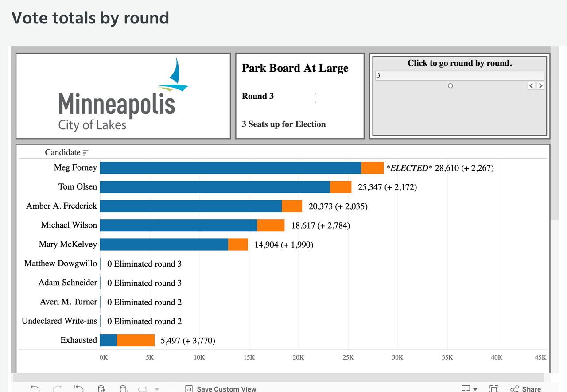The width and height of the screenshot is (567, 392).
Task: Click the "18,617 (+ 2,784)" value
Action: [320, 225]
